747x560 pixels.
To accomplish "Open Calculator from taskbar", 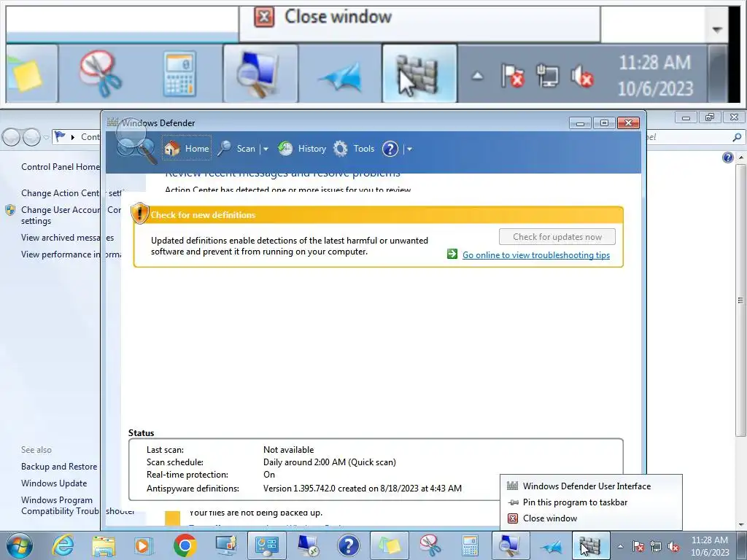I will pyautogui.click(x=471, y=545).
